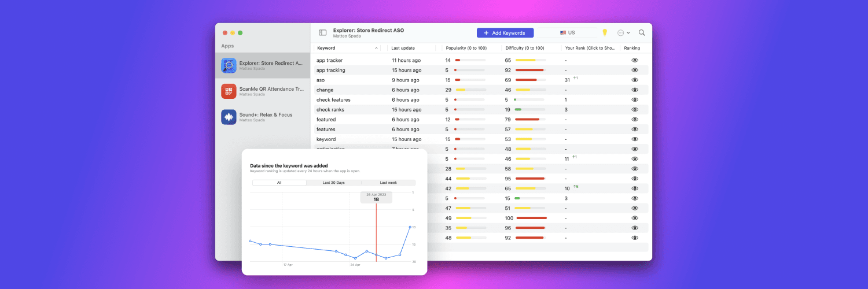Click difficulty bar of app tracking row
The image size is (868, 289).
point(530,70)
